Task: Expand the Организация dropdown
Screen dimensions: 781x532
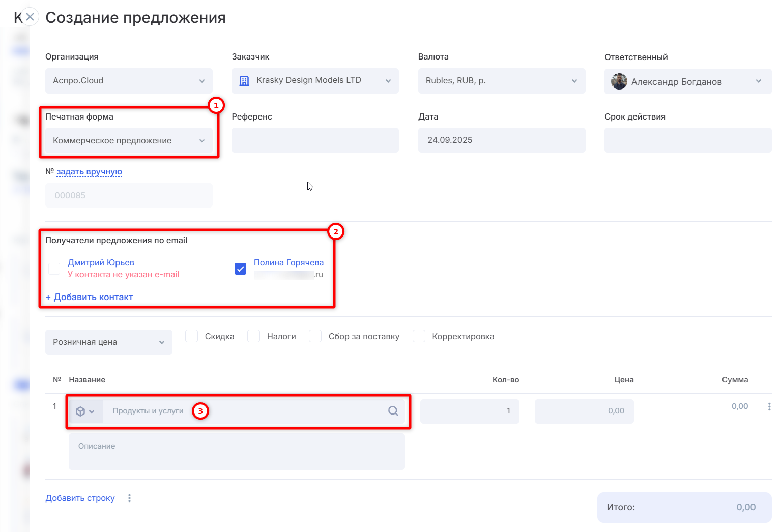Action: click(129, 81)
